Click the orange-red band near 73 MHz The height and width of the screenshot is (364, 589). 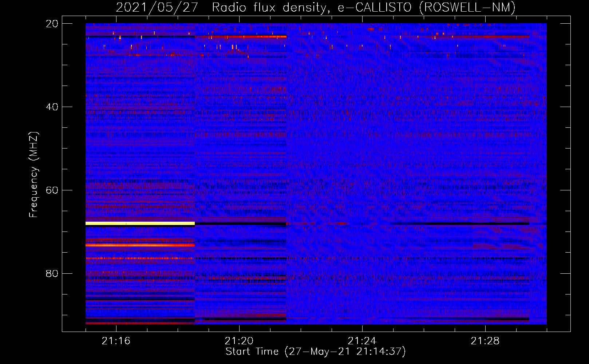coord(140,245)
